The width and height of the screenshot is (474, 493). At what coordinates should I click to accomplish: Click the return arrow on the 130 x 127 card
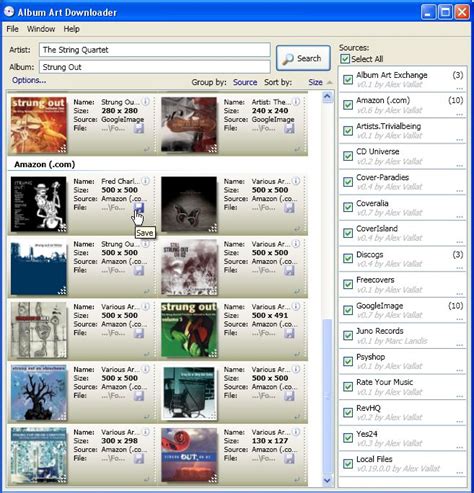pos(297,479)
